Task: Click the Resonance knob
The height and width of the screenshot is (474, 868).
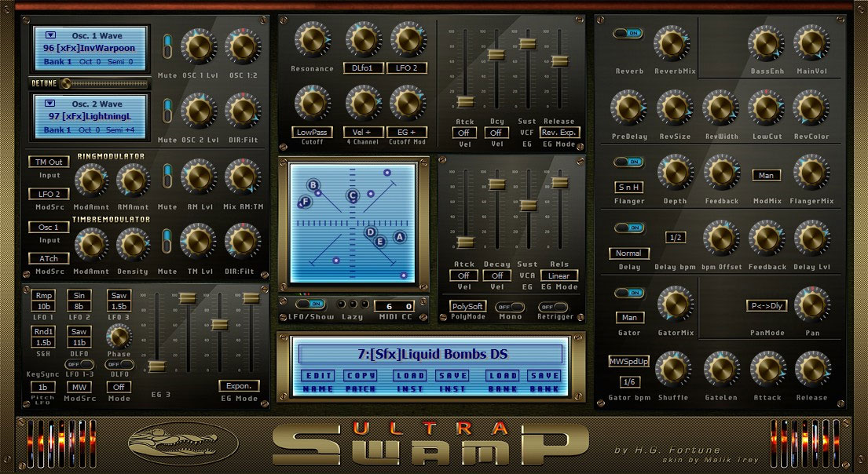Action: tap(312, 40)
